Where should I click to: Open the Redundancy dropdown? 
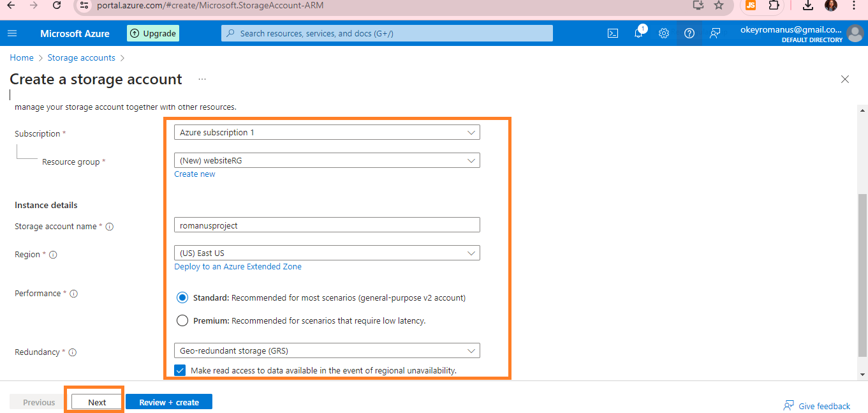click(327, 350)
